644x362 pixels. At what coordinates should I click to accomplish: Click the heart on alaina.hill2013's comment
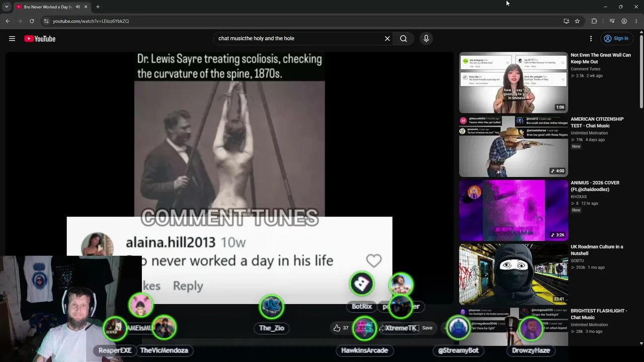click(374, 260)
